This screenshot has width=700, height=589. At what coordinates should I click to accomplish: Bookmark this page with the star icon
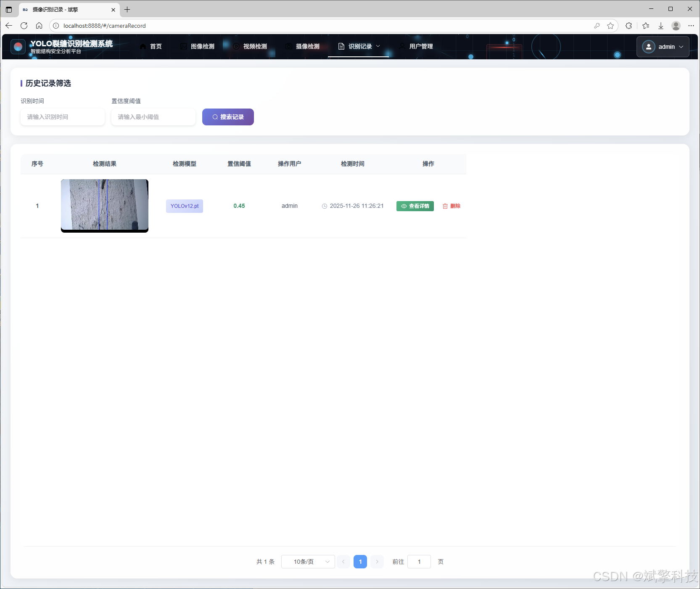pos(610,26)
